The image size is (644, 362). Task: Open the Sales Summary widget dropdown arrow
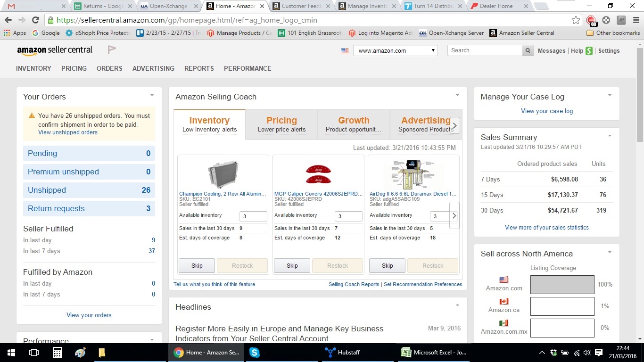point(610,136)
